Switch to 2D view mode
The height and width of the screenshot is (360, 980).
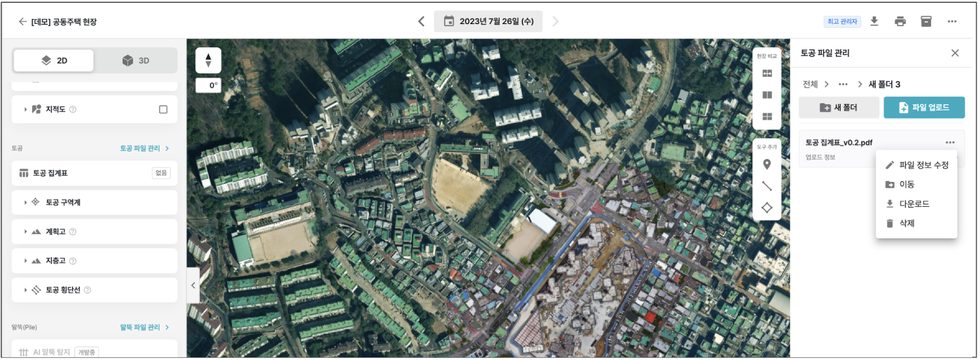[x=54, y=60]
